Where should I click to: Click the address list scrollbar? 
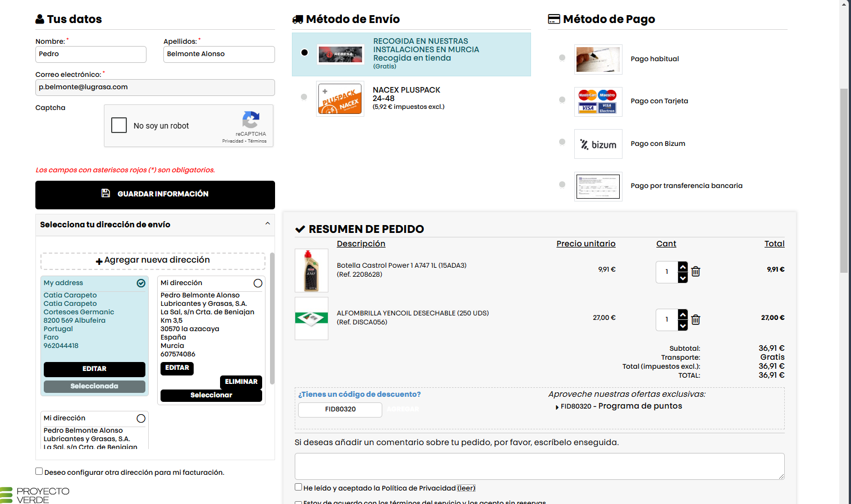point(272,318)
